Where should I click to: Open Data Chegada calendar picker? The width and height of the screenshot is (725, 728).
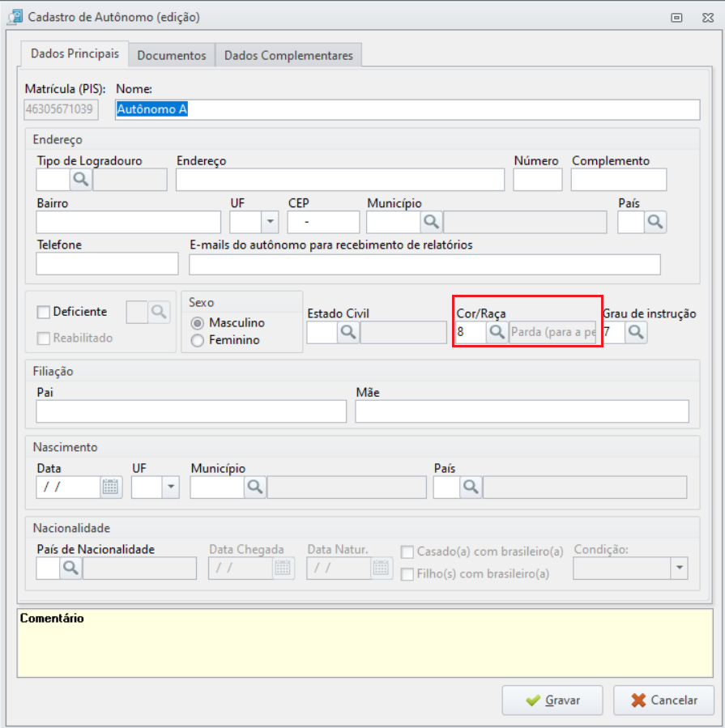coord(283,568)
